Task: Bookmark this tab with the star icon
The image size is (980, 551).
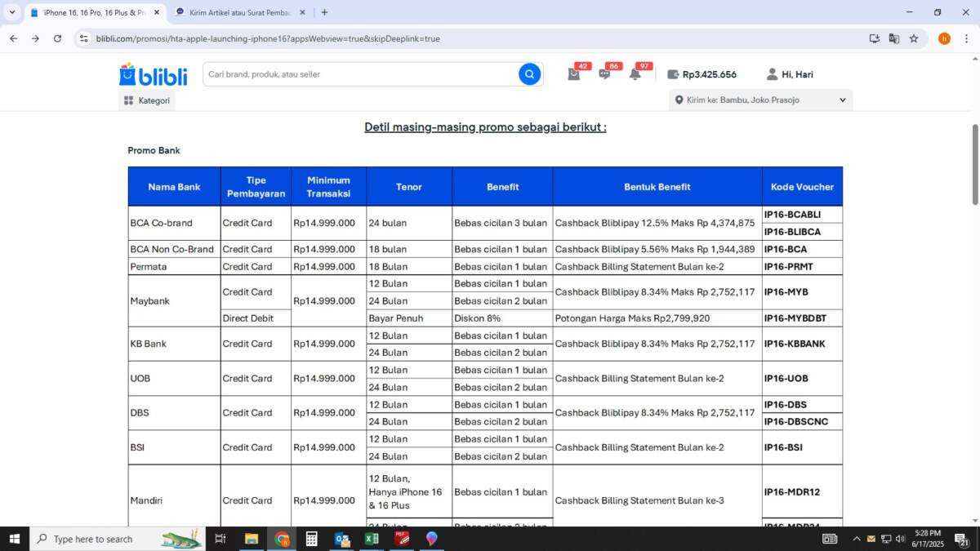Action: (914, 38)
